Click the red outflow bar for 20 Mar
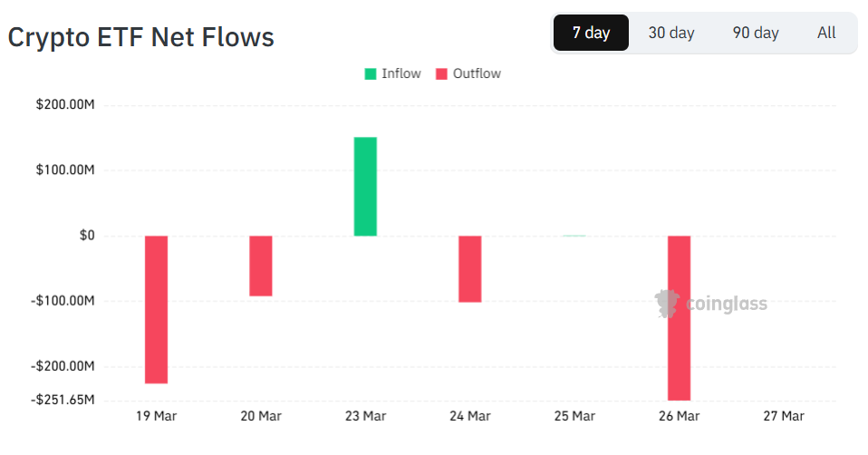Screen dimensions: 868x455 pyautogui.click(x=261, y=266)
